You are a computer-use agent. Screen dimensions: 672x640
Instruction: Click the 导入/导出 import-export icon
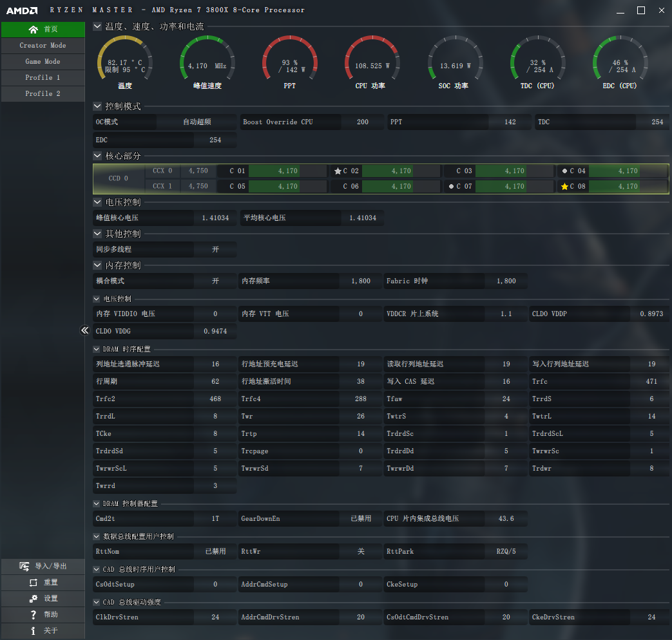pyautogui.click(x=24, y=567)
